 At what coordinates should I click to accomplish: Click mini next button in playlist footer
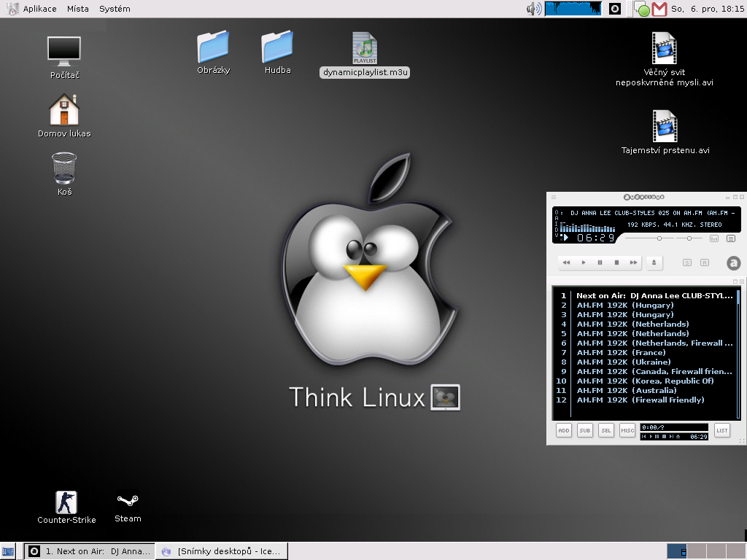coord(671,437)
